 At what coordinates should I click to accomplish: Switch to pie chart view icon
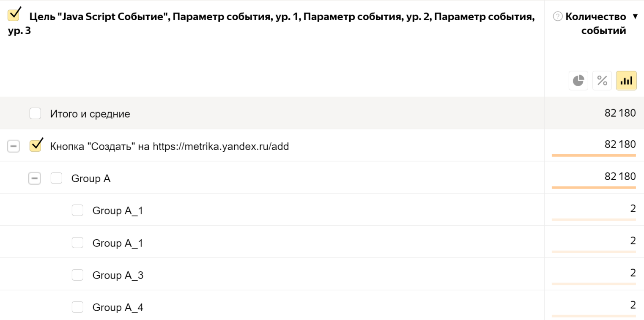tap(578, 80)
